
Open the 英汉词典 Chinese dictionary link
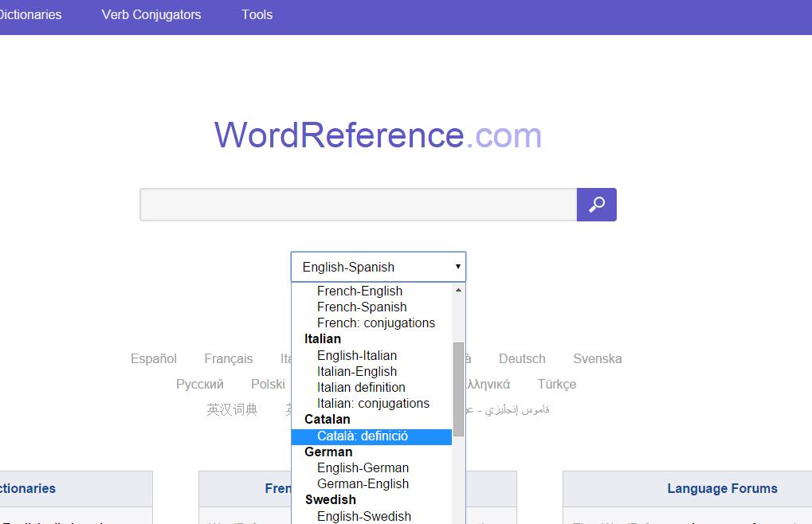(x=232, y=409)
